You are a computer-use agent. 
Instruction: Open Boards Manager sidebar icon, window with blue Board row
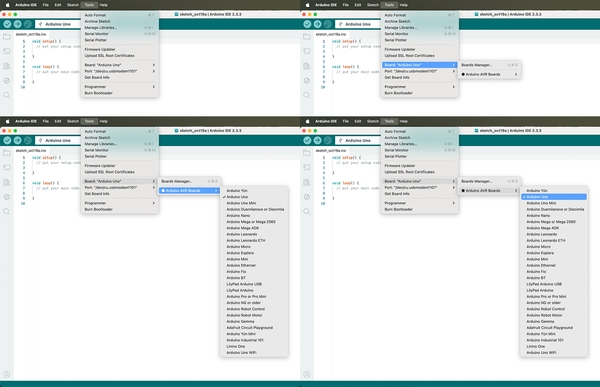point(307,51)
